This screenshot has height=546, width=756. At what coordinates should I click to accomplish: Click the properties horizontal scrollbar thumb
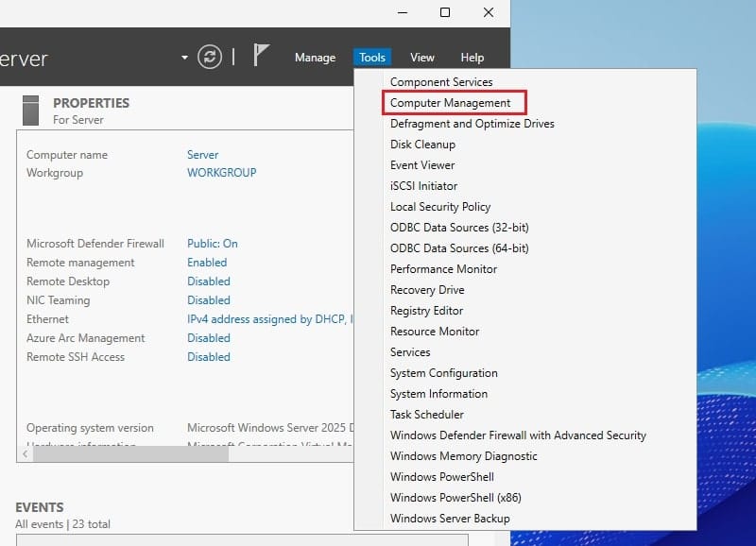click(132, 453)
